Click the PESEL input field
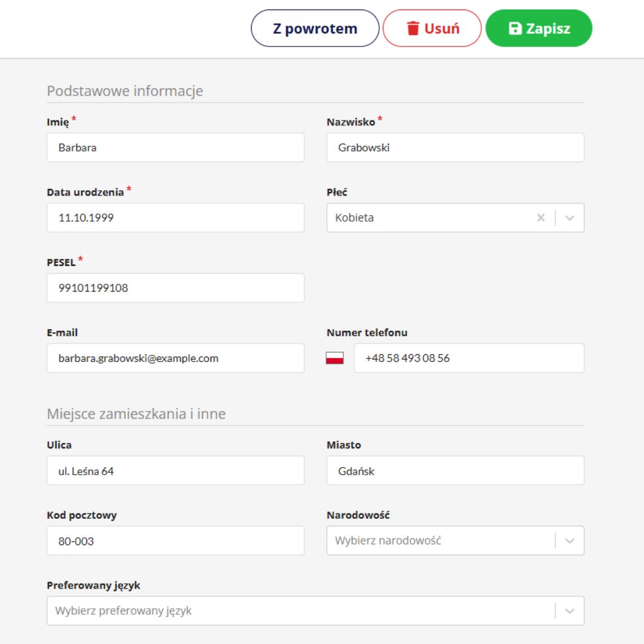Image resolution: width=644 pixels, height=644 pixels. click(175, 288)
